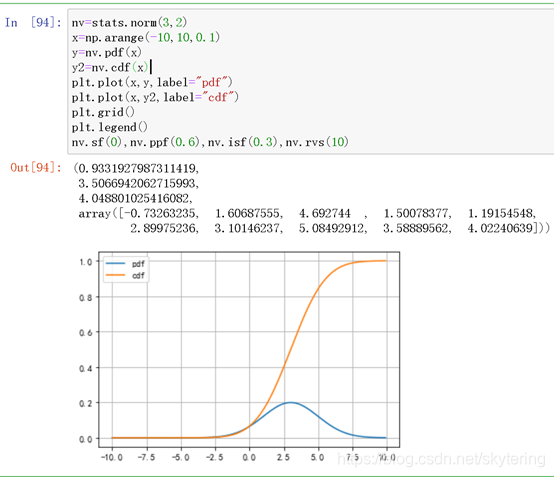Click y-axis tick label 0.0
554x477 pixels.
86,439
